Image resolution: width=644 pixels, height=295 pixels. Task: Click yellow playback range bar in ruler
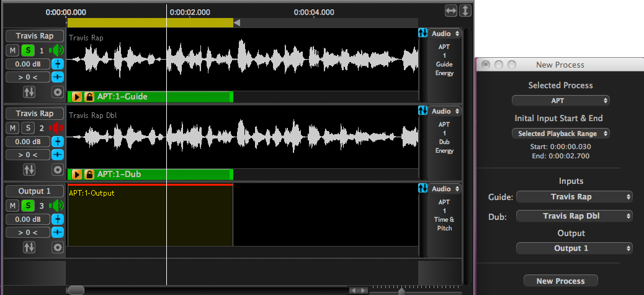(150, 22)
